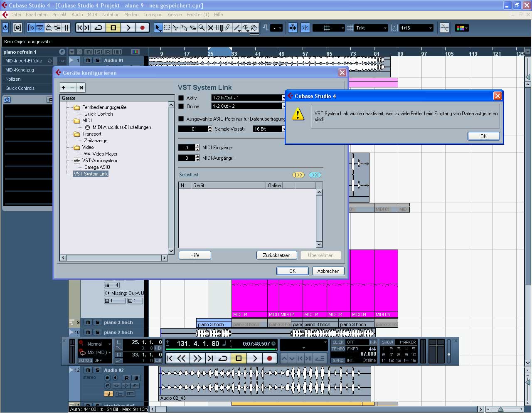The image size is (532, 413).
Task: Open the Takt grid type dropdown
Action: click(x=371, y=28)
